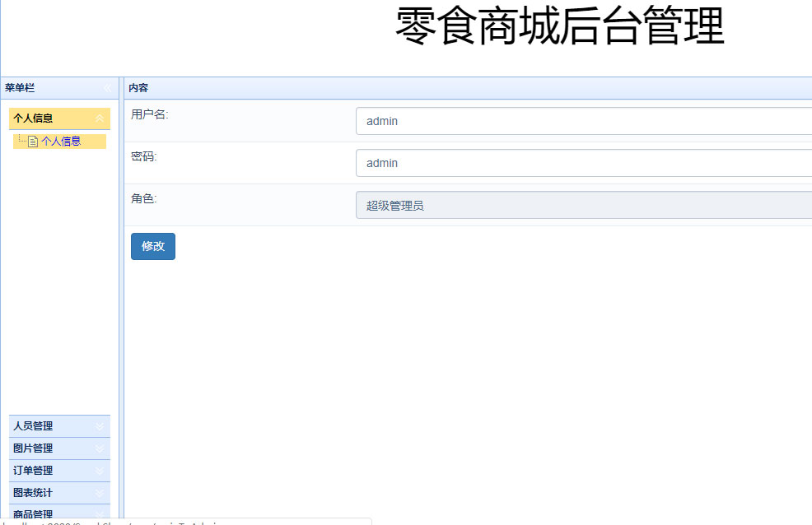Expand the 订单管理 menu section
Screen dimensions: 812x525
point(100,472)
